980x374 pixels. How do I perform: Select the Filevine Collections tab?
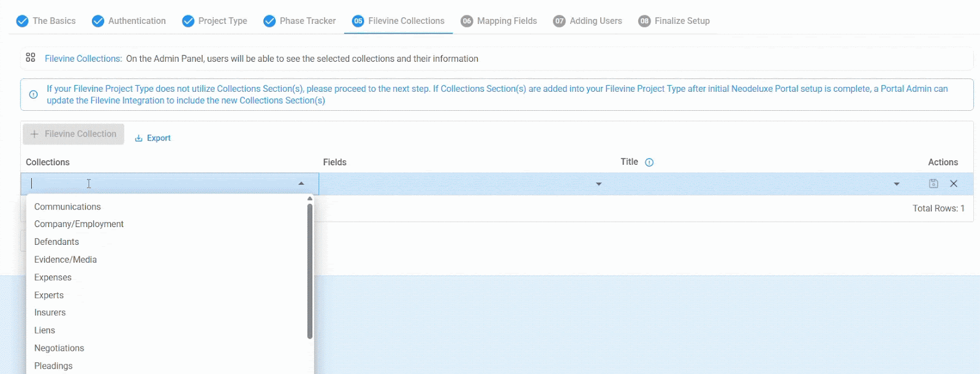tap(398, 21)
